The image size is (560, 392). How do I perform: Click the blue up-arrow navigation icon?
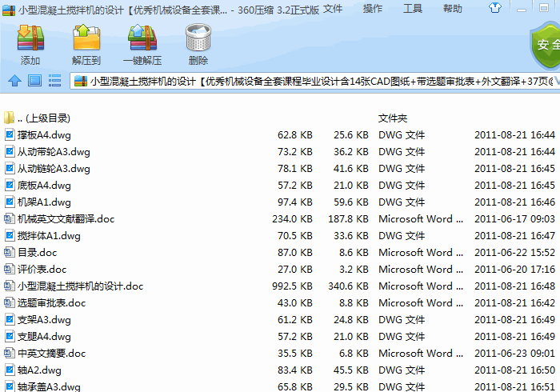pyautogui.click(x=14, y=81)
